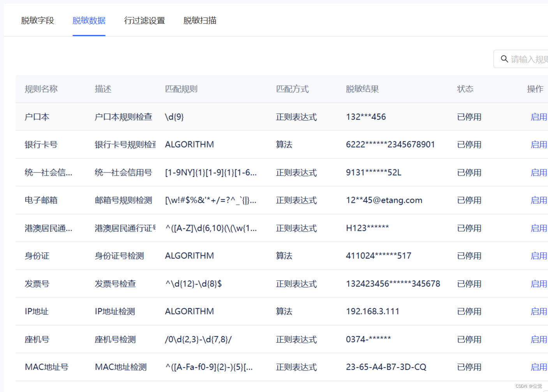The width and height of the screenshot is (548, 392).
Task: Click 正则表达式 in the 发票号 row
Action: 296,284
